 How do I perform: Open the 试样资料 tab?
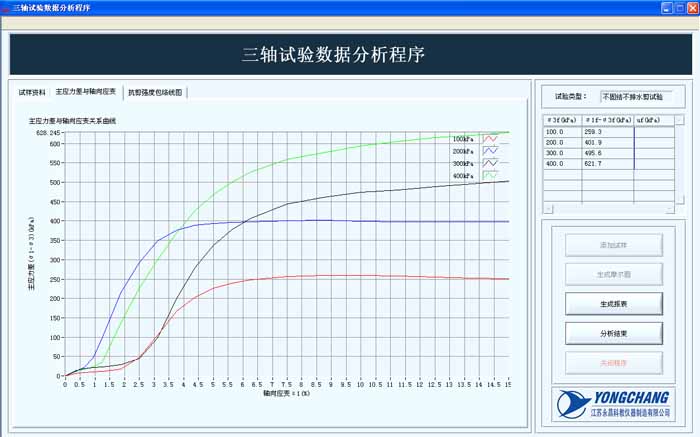click(x=32, y=92)
